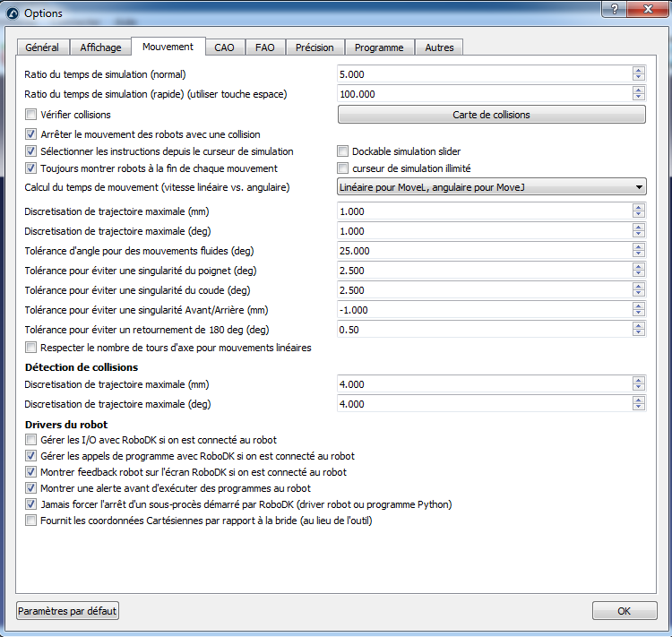Enable Respecter le nombre de tours d'axe
Image resolution: width=672 pixels, height=637 pixels.
[x=30, y=348]
